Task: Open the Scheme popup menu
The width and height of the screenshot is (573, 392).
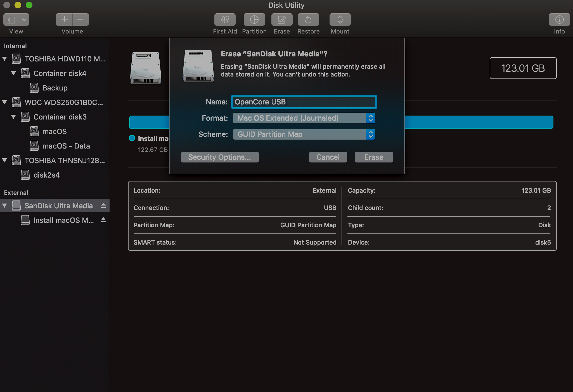Action: [x=304, y=134]
